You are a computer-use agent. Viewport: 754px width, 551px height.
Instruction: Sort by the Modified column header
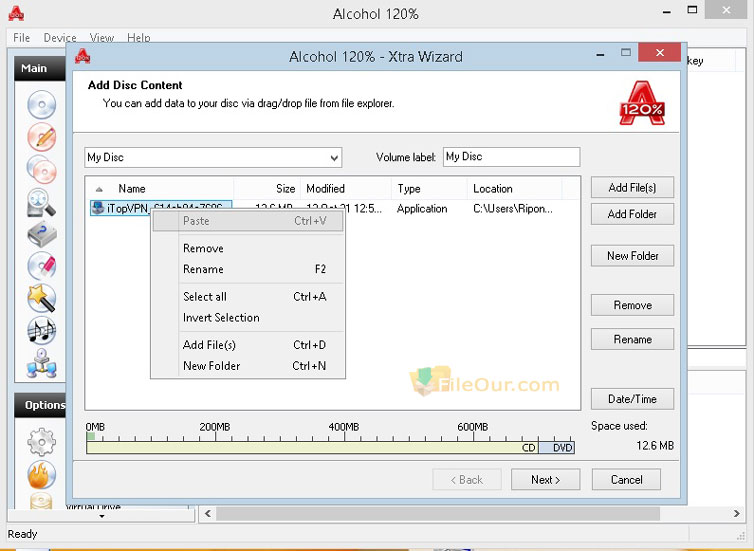346,189
